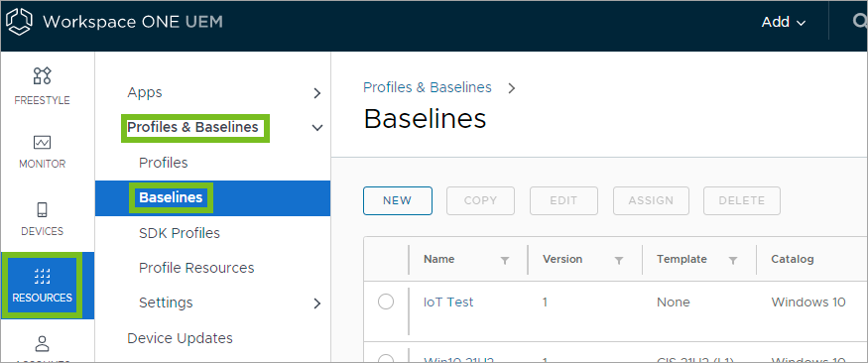This screenshot has height=363, width=868.
Task: Sort by the Template column header
Action: pos(682,259)
